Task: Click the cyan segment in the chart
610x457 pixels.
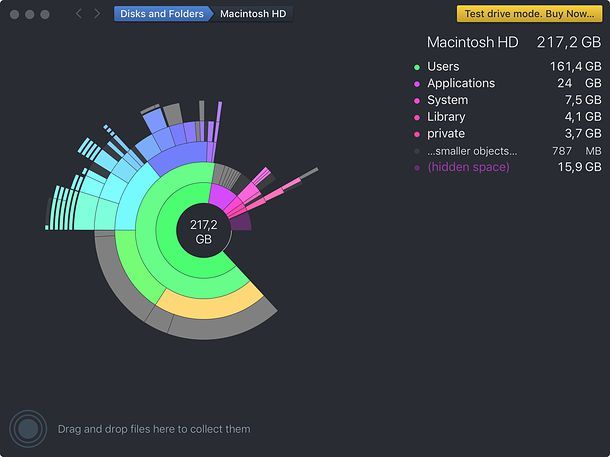Action: [x=130, y=198]
